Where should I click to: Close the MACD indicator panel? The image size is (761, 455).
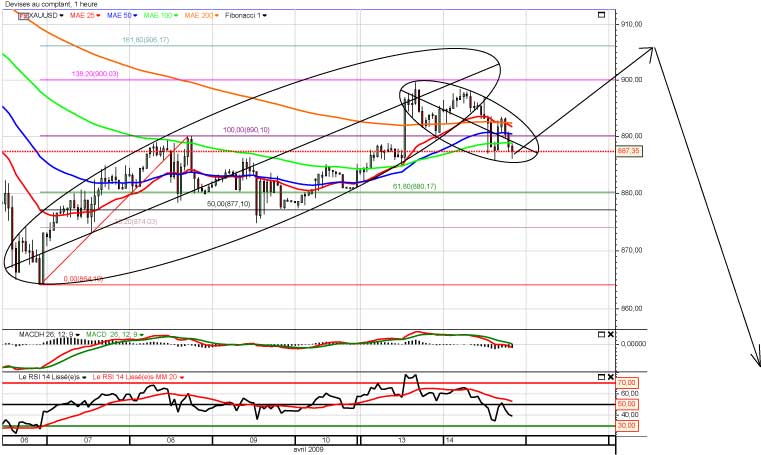[610, 333]
